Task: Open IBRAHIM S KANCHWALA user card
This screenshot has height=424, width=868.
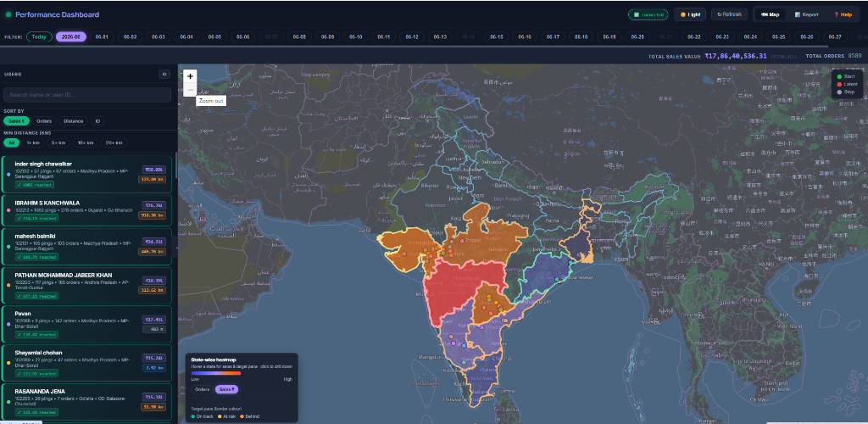Action: pos(86,210)
